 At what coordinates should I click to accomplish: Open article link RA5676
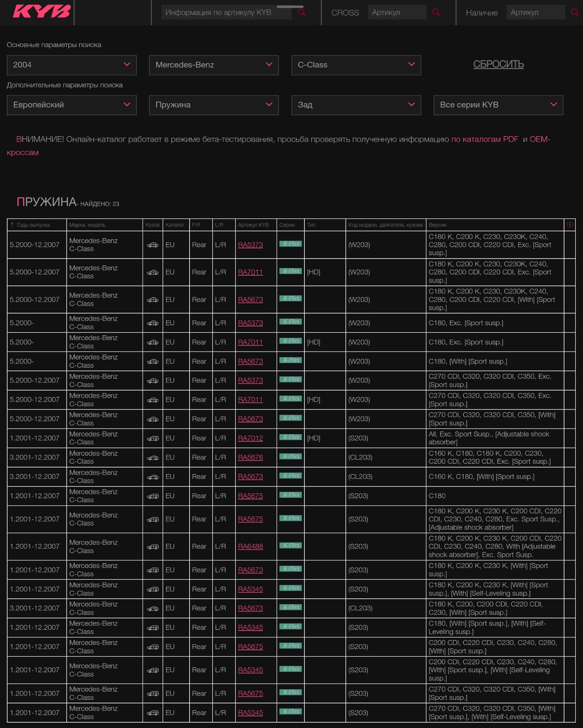251,458
